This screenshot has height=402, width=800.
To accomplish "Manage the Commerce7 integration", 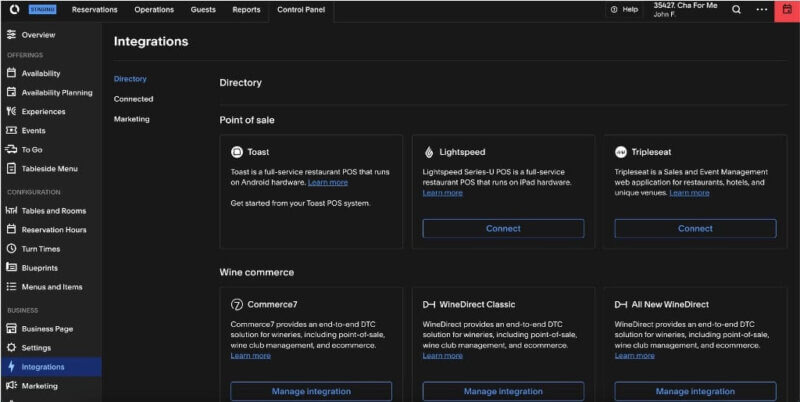I will 311,391.
